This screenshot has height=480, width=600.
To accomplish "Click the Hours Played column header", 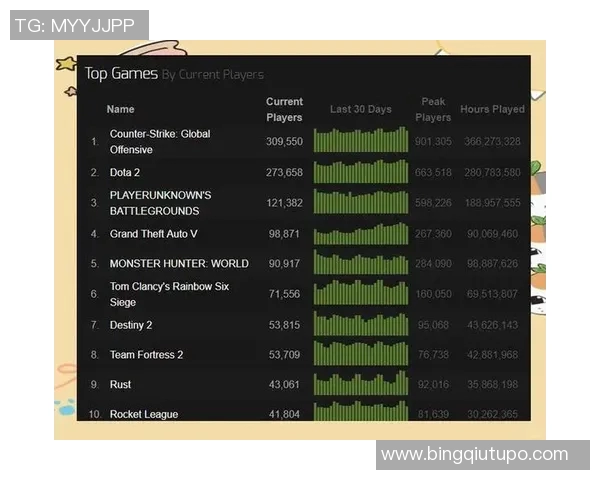I will pyautogui.click(x=492, y=109).
